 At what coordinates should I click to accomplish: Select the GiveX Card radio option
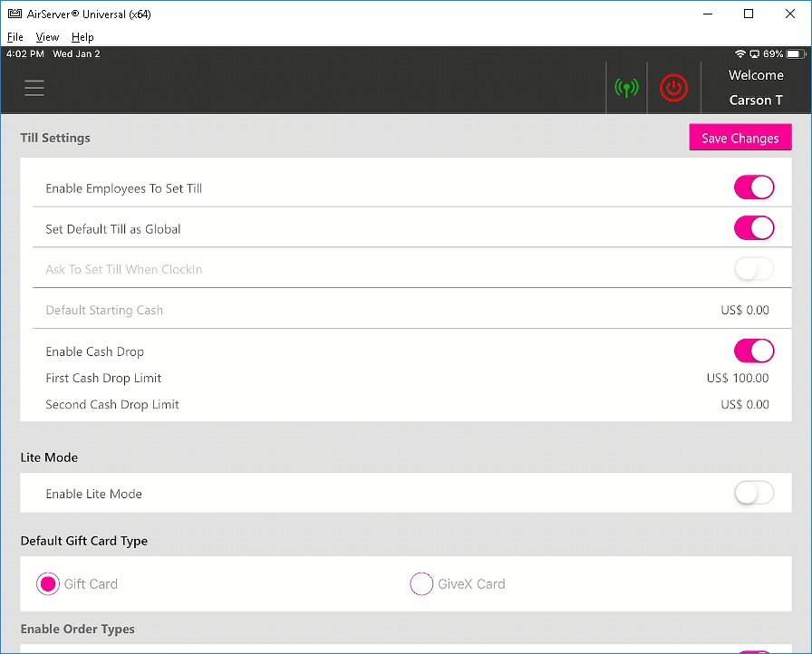421,584
